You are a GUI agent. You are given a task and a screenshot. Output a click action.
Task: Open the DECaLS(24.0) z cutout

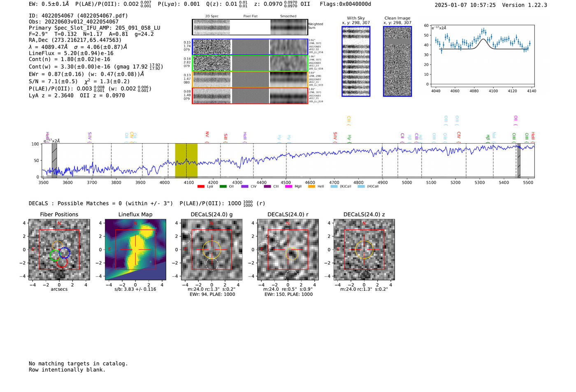pyautogui.click(x=364, y=249)
